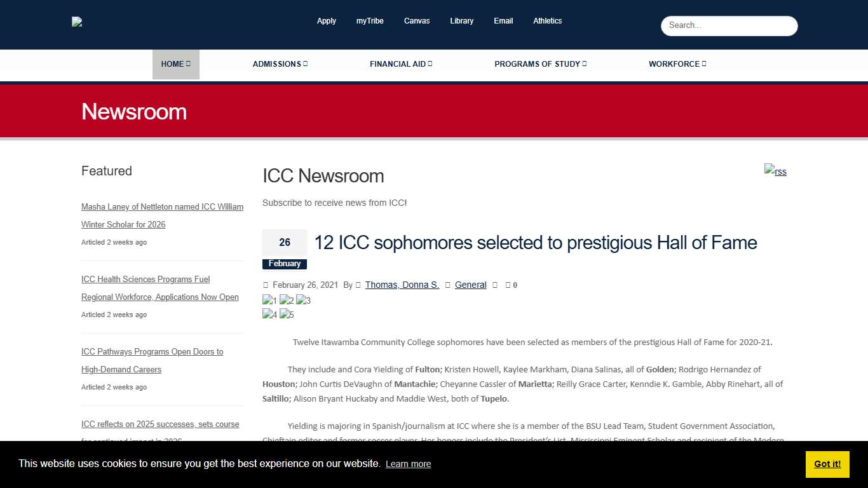
Task: Open the ICC Pathways Programs featured article
Action: click(152, 360)
